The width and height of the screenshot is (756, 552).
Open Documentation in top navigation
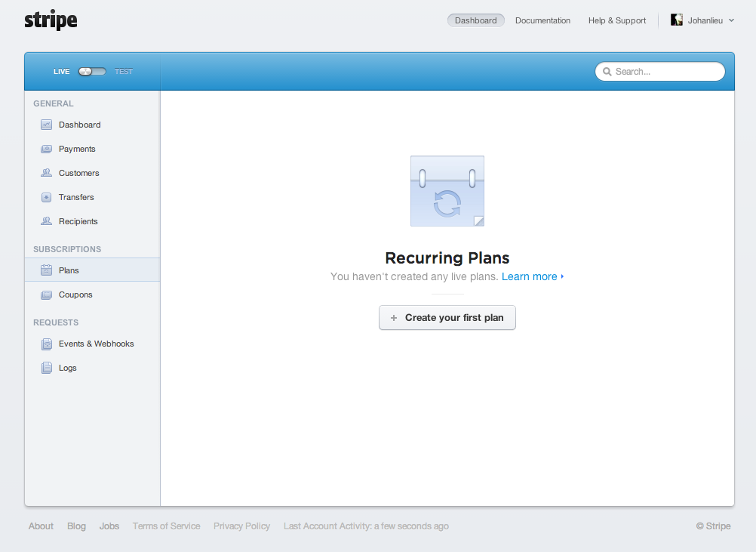[543, 20]
